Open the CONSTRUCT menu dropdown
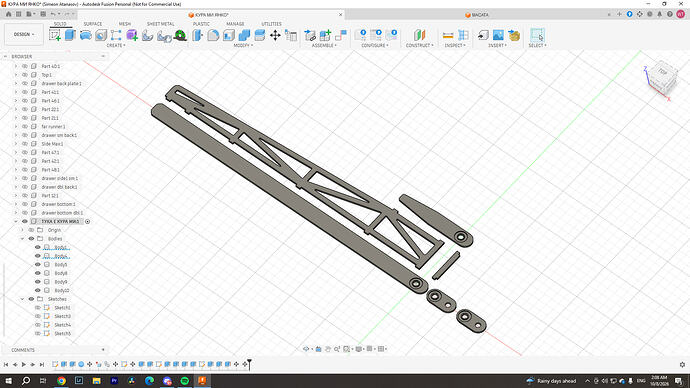The image size is (690, 388). pyautogui.click(x=419, y=45)
